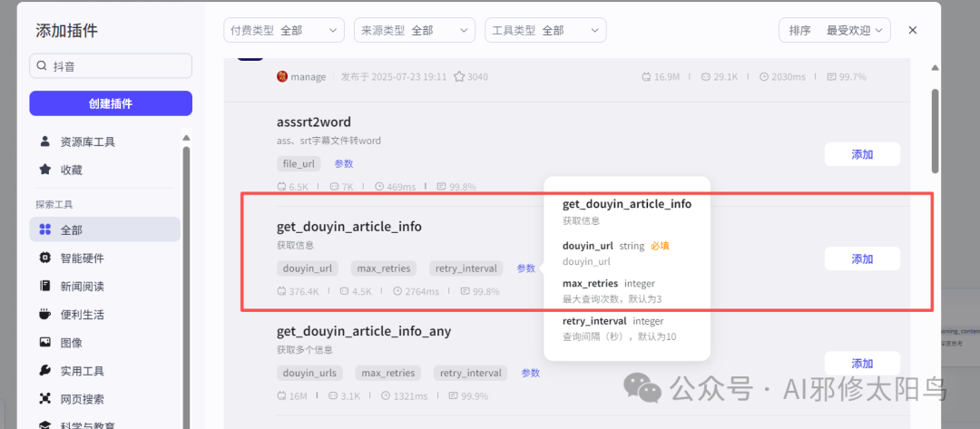The height and width of the screenshot is (429, 980).
Task: Click 最大查询次数，默认为3 in the popup
Action: click(x=612, y=299)
